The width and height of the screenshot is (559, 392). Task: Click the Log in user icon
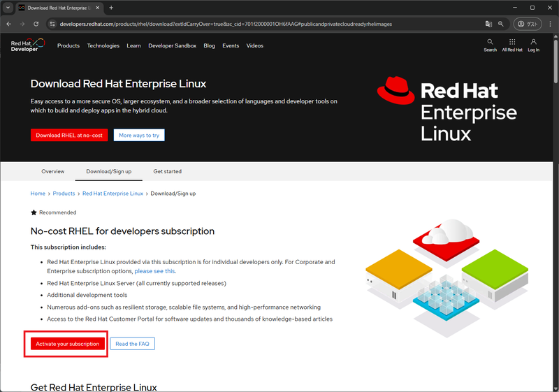tap(533, 45)
